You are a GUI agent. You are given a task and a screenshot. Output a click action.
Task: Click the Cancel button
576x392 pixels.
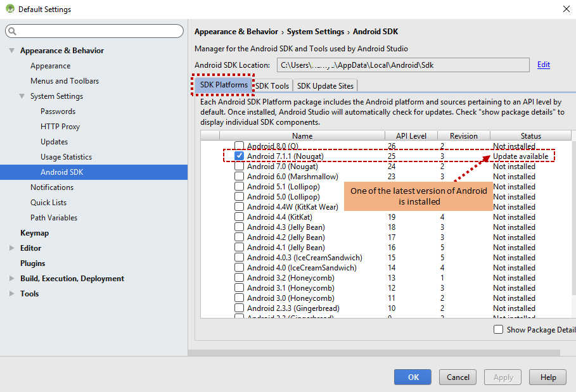pos(458,377)
